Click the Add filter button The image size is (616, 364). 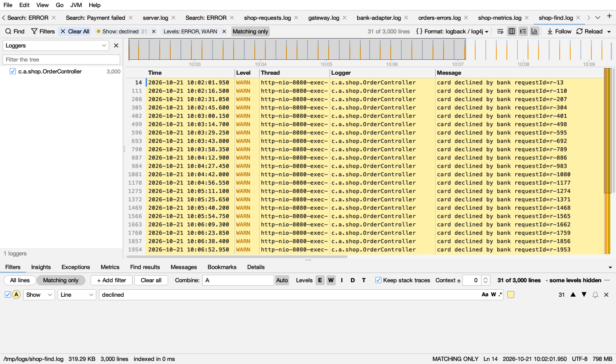(x=111, y=280)
